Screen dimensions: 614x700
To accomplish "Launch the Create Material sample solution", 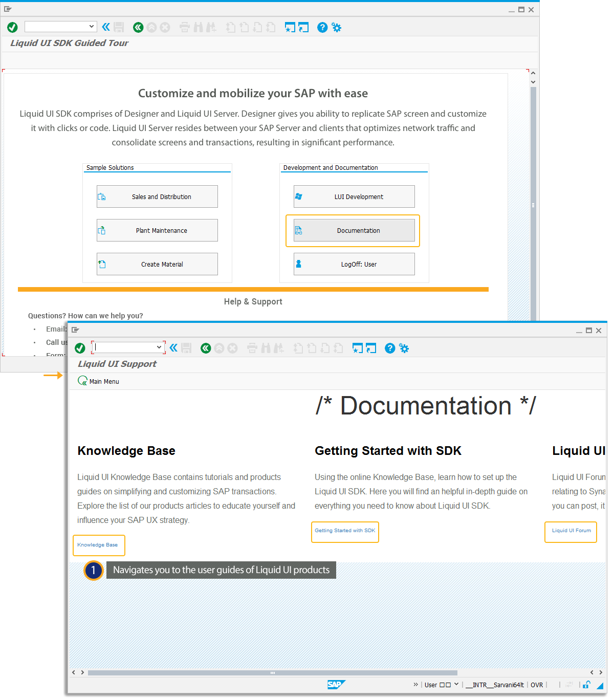I will pyautogui.click(x=157, y=264).
